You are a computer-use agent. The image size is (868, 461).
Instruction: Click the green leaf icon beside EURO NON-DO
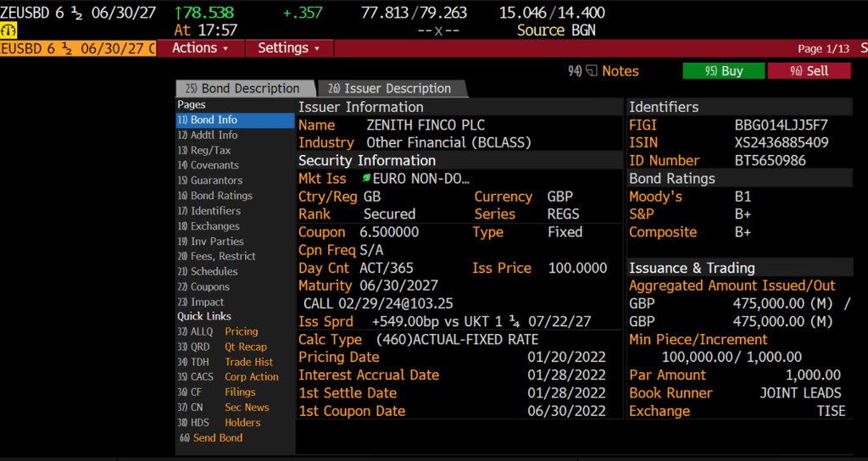click(x=366, y=179)
